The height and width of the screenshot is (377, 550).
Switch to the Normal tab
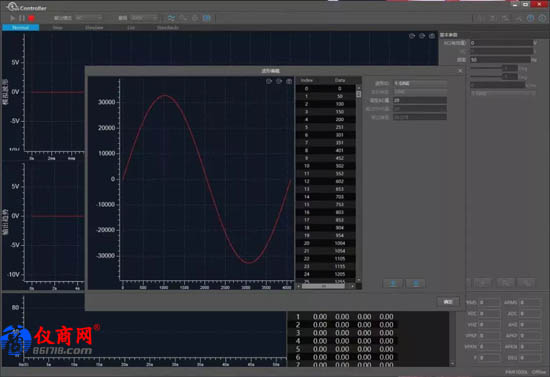point(20,27)
